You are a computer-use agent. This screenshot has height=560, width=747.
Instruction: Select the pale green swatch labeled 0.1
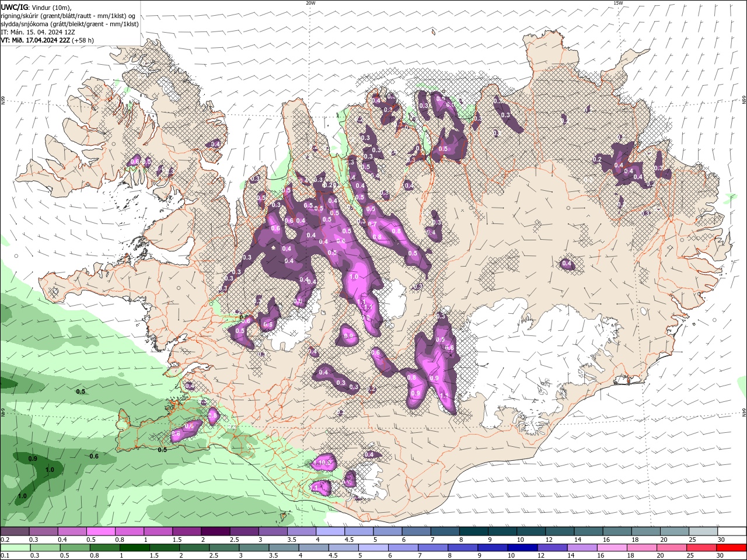coord(15,548)
